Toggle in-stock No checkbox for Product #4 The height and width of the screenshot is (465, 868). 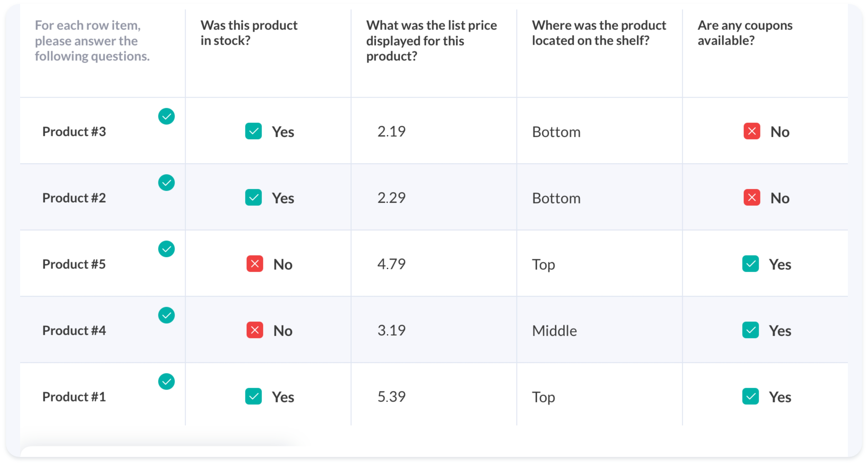pyautogui.click(x=255, y=330)
